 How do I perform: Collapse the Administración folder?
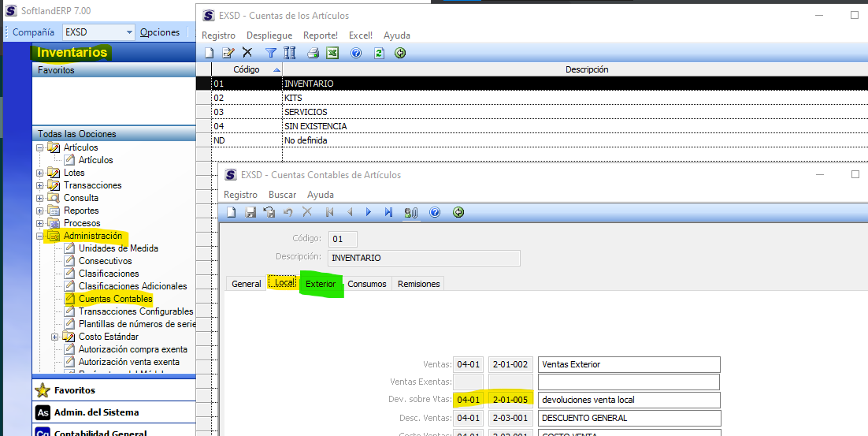pyautogui.click(x=40, y=236)
